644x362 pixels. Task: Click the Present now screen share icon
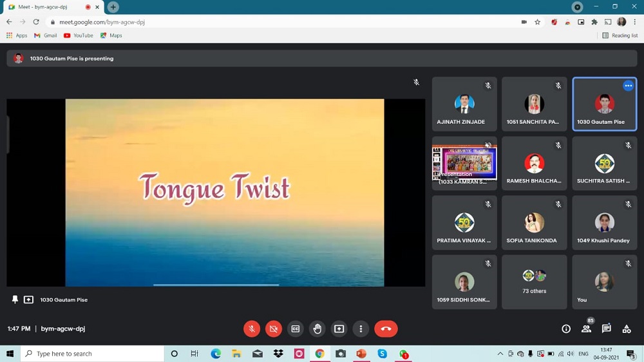point(339,329)
